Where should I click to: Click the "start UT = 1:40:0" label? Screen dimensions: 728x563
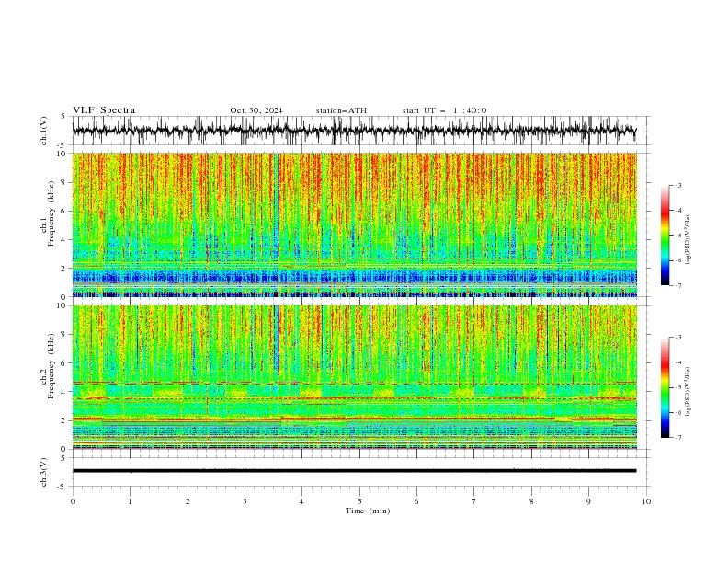pos(444,110)
